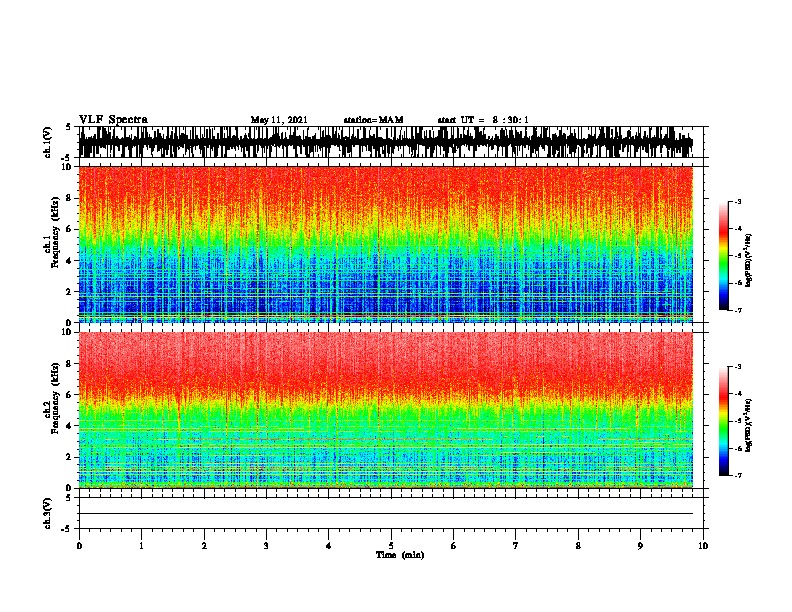Click the "6" kHz tick of ch.2 frequency axis
Image resolution: width=792 pixels, height=612 pixels.
pos(70,395)
